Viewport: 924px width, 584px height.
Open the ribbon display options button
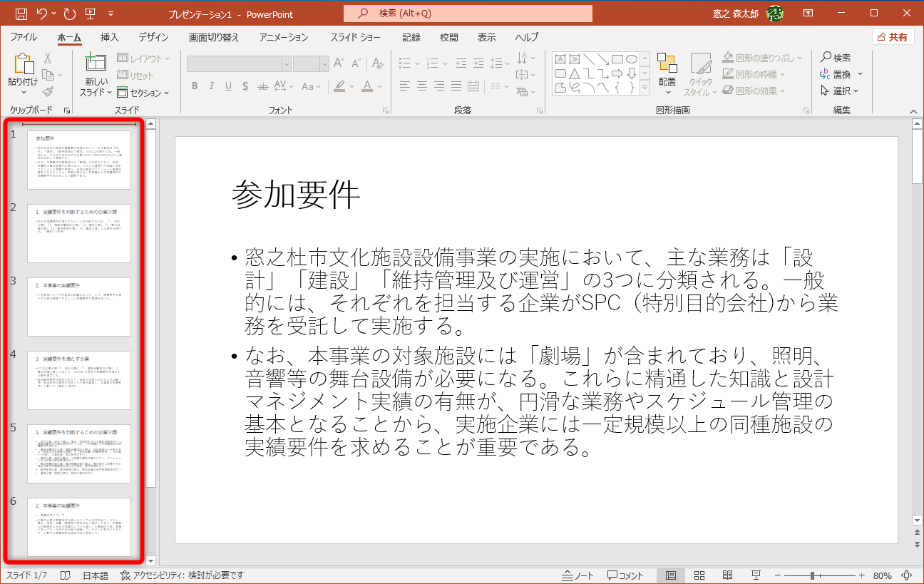[x=808, y=14]
